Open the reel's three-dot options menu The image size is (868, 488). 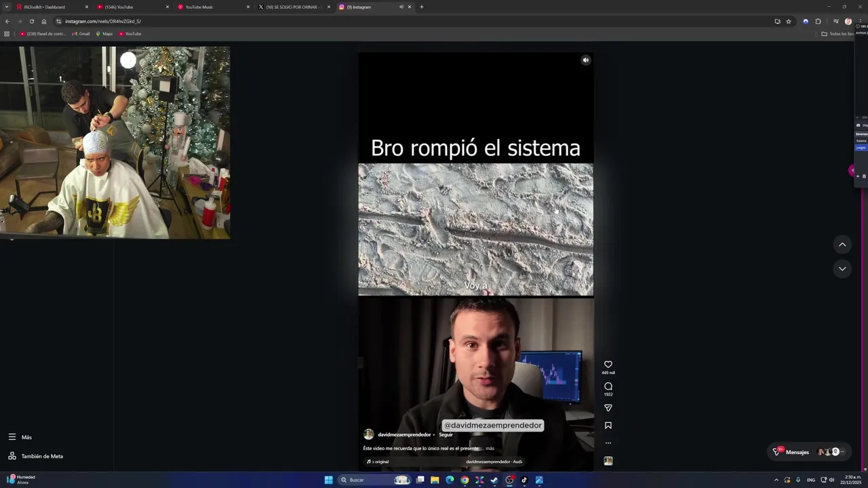coord(608,443)
